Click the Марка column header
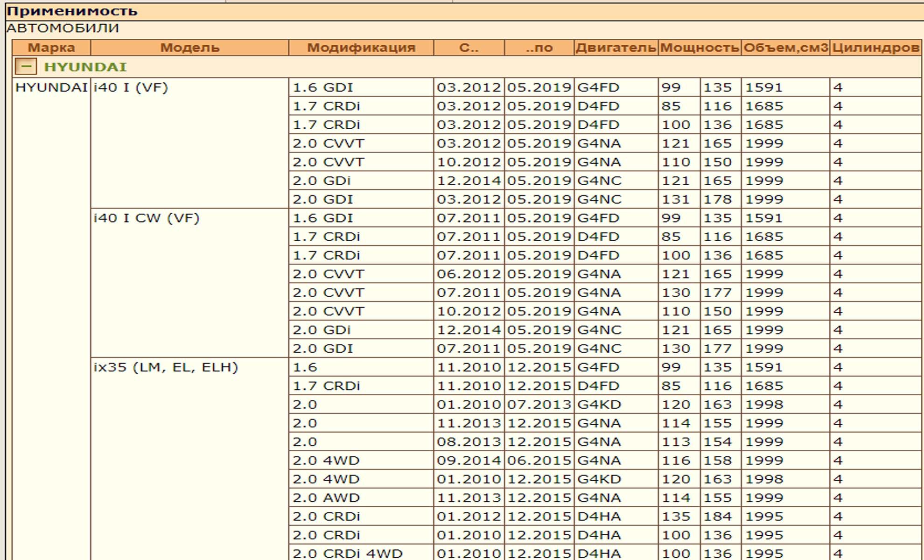The image size is (924, 560). coord(51,48)
